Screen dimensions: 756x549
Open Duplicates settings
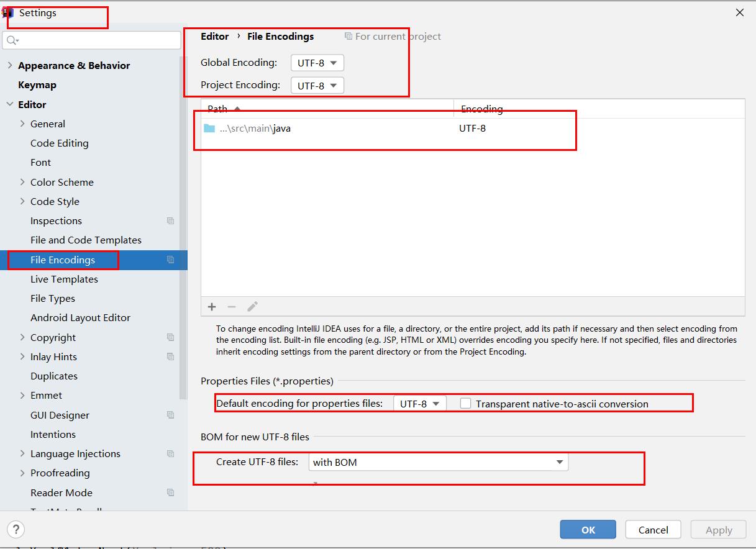54,376
